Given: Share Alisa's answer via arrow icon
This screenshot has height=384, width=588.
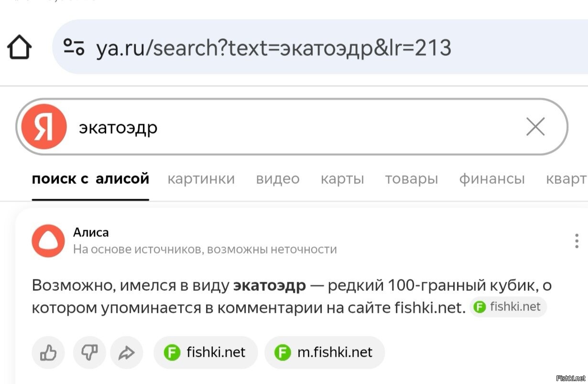Looking at the screenshot, I should (127, 353).
